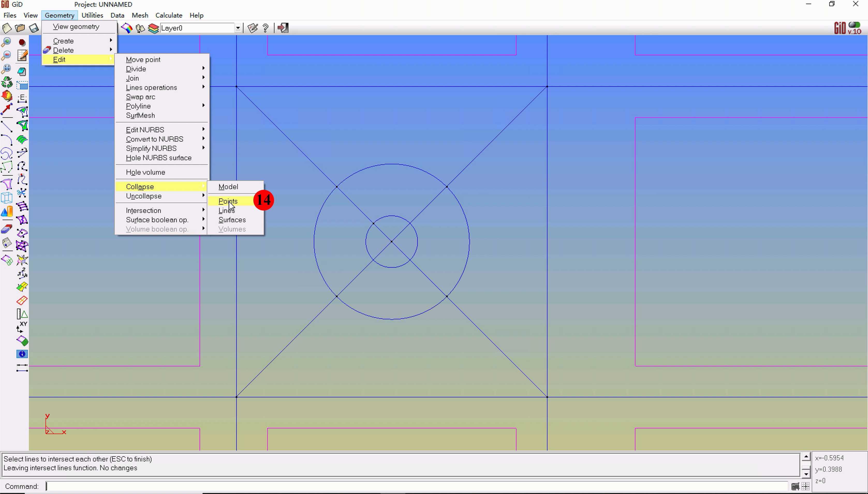Click the rainbow render mode icon
The width and height of the screenshot is (868, 494).
[127, 28]
